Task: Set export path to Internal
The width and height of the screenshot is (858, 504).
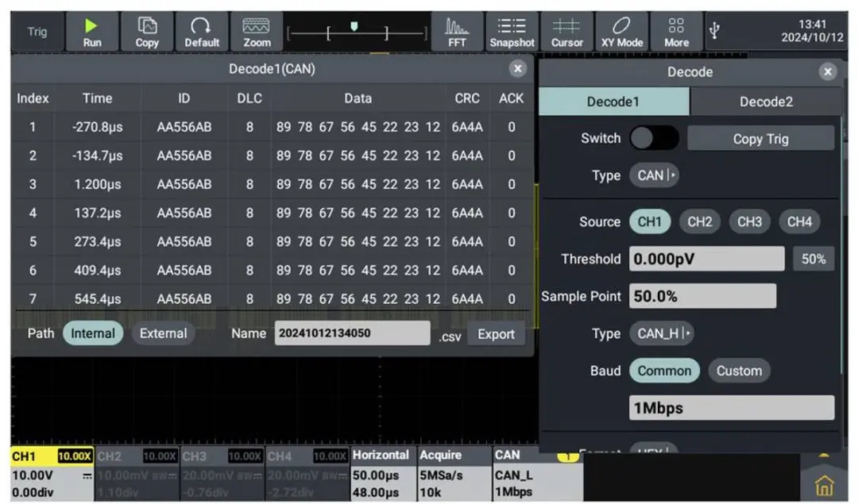Action: coord(92,333)
